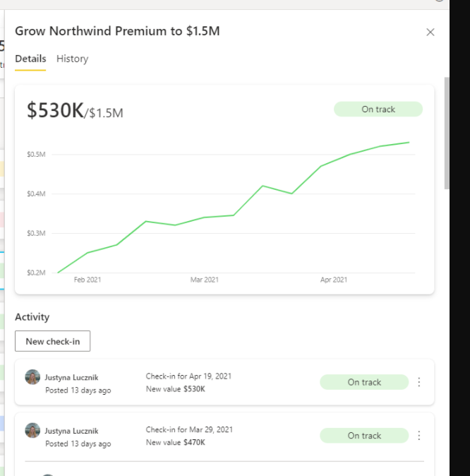Select the Details tab
The height and width of the screenshot is (476, 470).
point(30,59)
